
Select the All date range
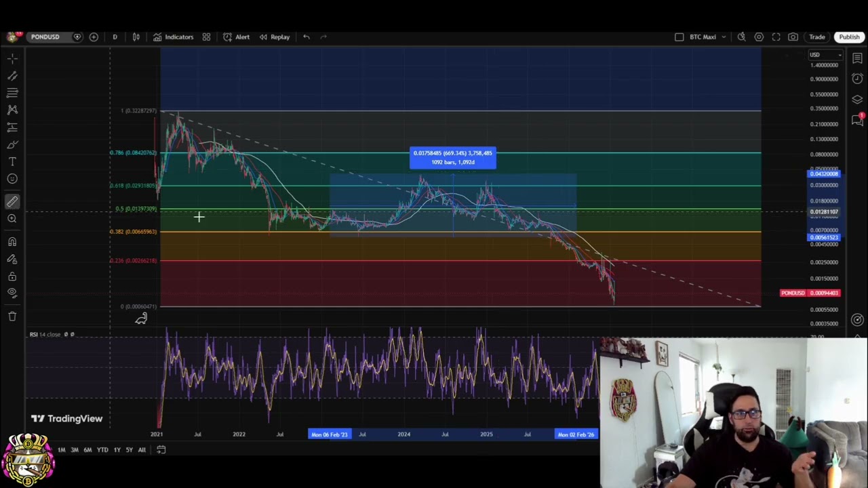142,450
